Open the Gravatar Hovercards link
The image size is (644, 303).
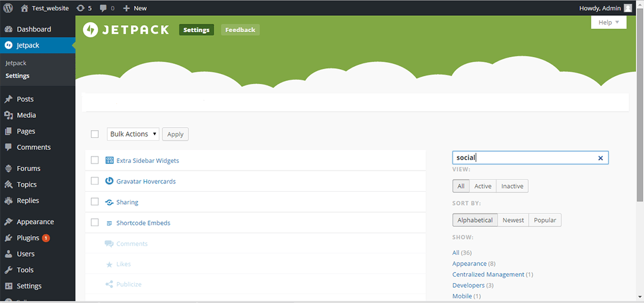(x=146, y=181)
